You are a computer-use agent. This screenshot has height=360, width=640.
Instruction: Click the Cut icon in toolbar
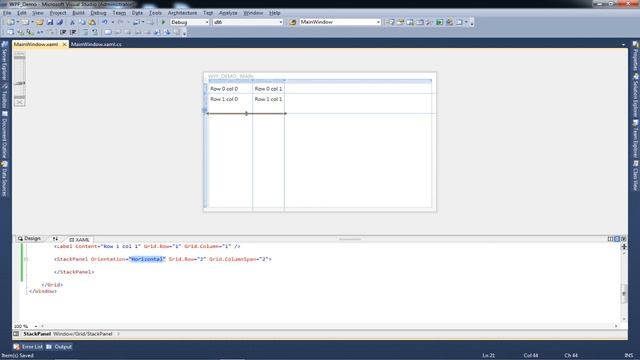pyautogui.click(x=72, y=22)
